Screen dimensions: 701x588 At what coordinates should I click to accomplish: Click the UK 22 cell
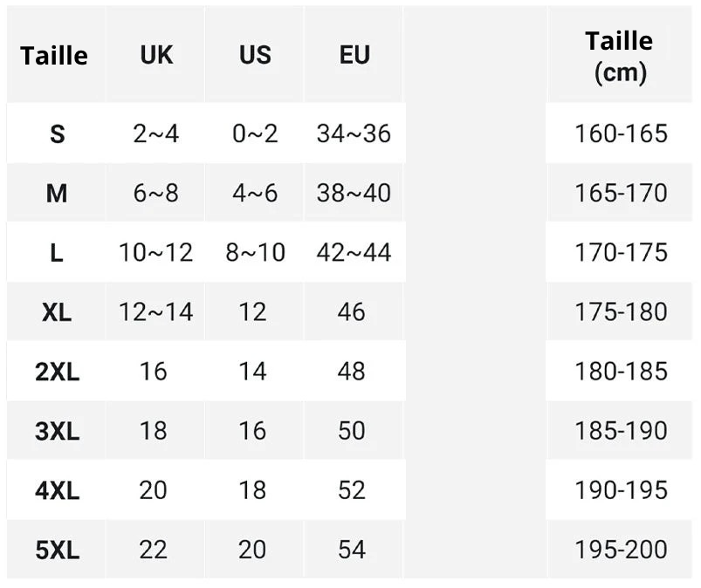coord(153,550)
